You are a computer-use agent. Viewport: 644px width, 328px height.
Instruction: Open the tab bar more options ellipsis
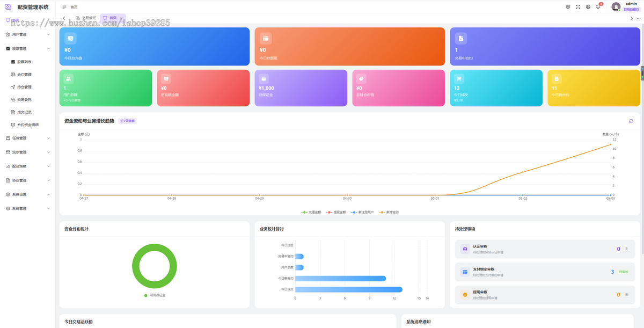pos(639,18)
